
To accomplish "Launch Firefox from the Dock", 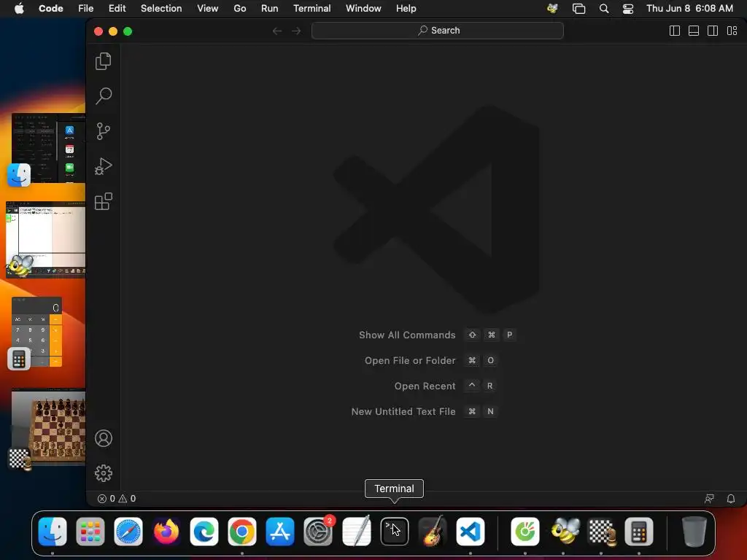I will click(166, 532).
